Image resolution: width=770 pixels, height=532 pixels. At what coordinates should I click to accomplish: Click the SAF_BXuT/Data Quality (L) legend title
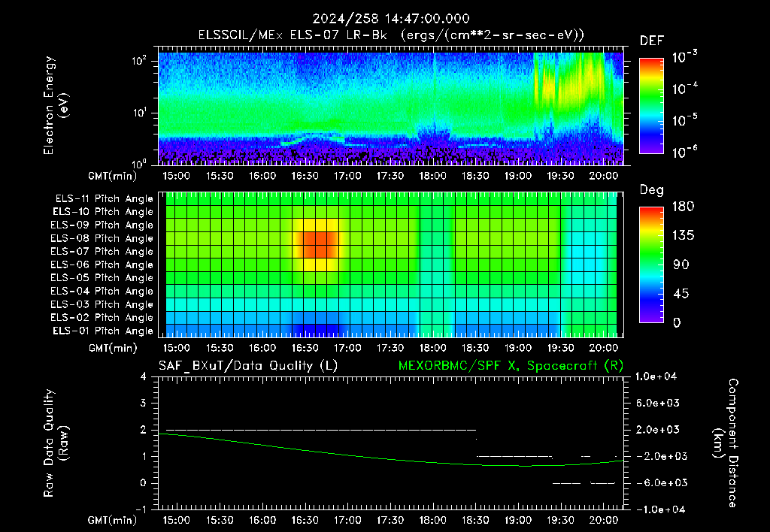pos(248,366)
